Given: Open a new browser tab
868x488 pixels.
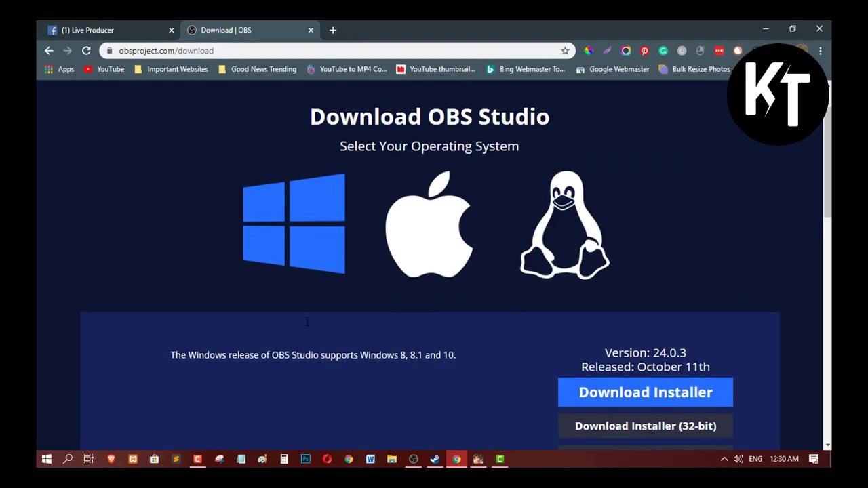Looking at the screenshot, I should 333,30.
